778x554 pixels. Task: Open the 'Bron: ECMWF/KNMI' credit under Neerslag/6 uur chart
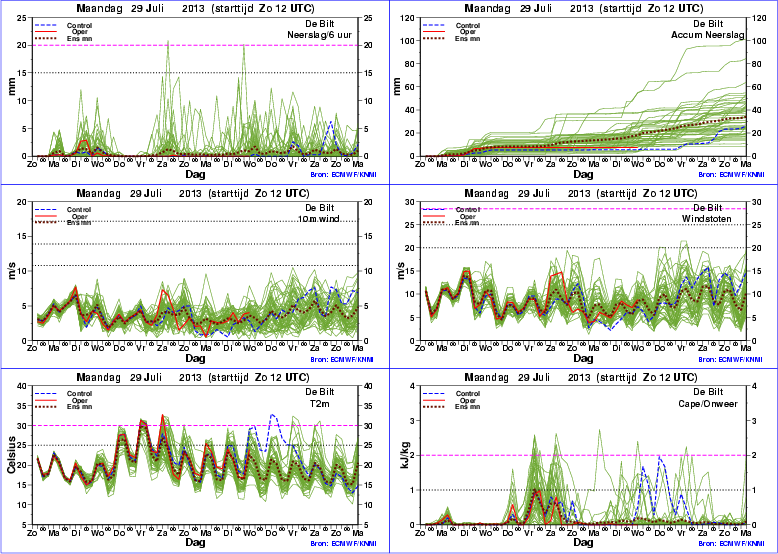(x=342, y=175)
